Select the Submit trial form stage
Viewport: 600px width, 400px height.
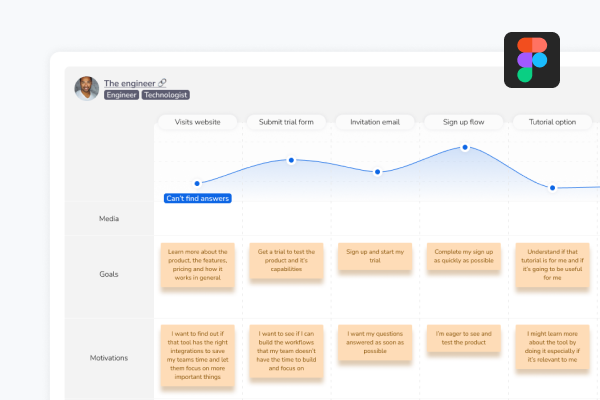[285, 122]
